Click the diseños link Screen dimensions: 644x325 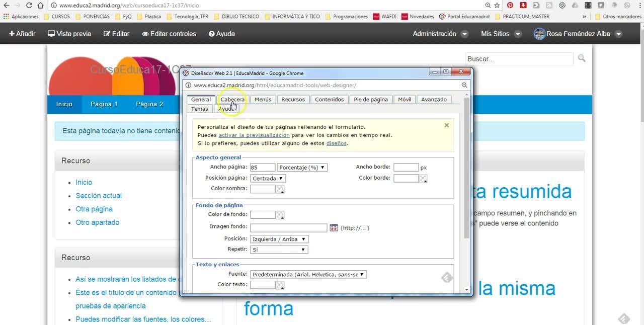click(x=337, y=143)
